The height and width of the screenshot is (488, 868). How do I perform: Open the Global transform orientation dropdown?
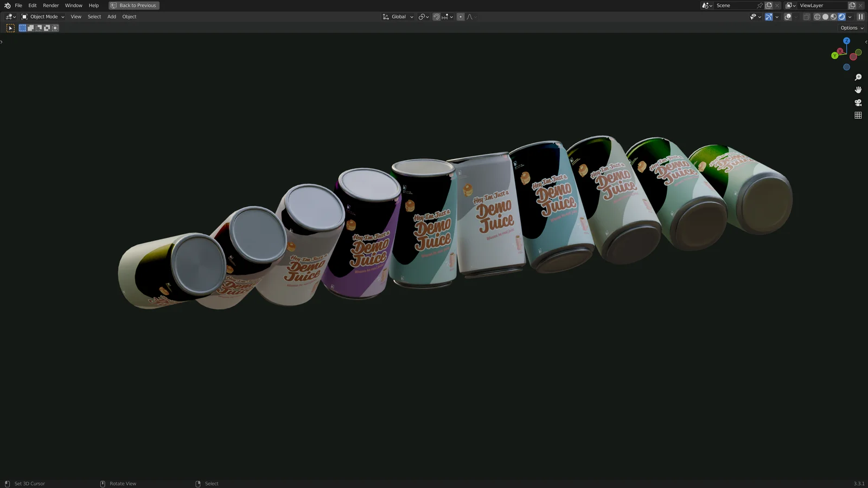[x=398, y=17]
